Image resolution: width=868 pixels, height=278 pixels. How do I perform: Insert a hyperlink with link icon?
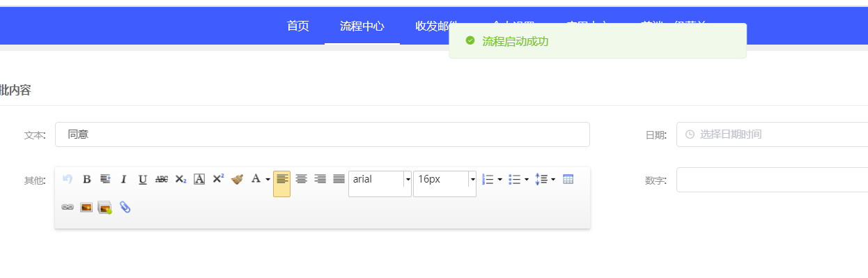pyautogui.click(x=68, y=208)
